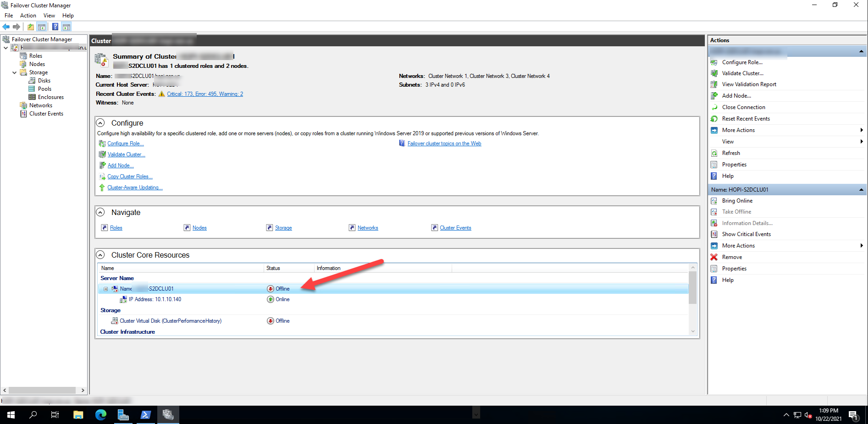Image resolution: width=868 pixels, height=424 pixels.
Task: Click the Add Node... link
Action: click(121, 165)
